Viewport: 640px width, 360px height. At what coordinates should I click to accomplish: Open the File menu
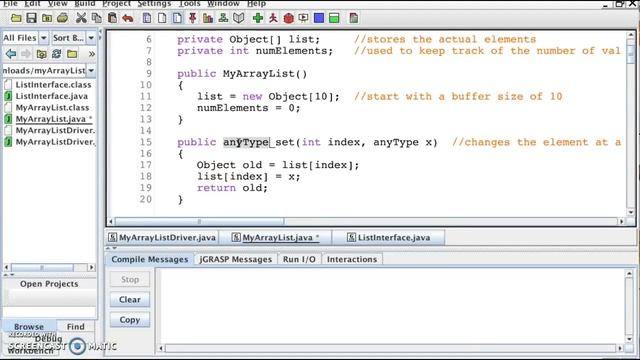(10, 4)
